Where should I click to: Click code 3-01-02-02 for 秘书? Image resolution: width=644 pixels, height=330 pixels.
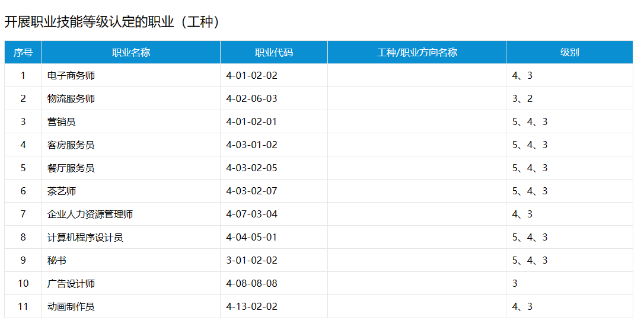[252, 260]
